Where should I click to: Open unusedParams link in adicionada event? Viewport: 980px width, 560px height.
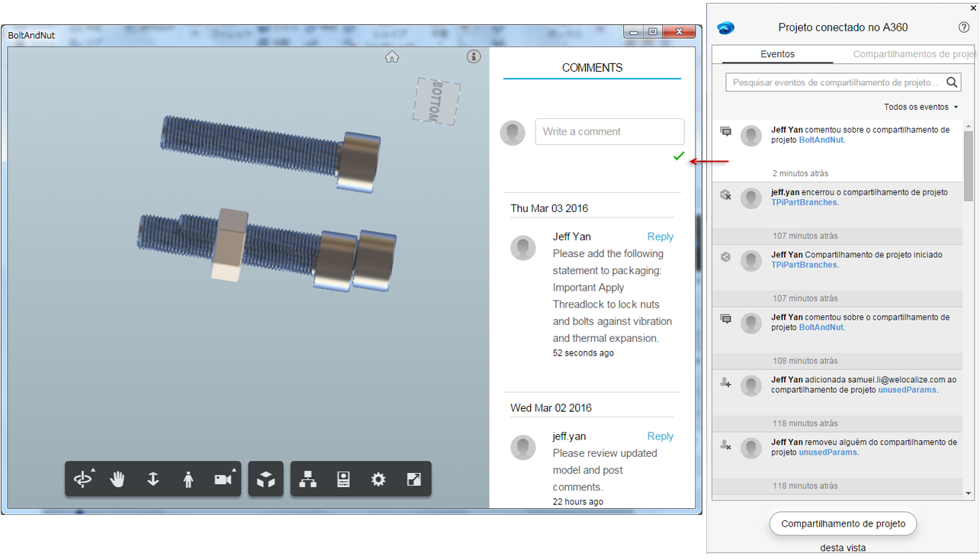[907, 390]
